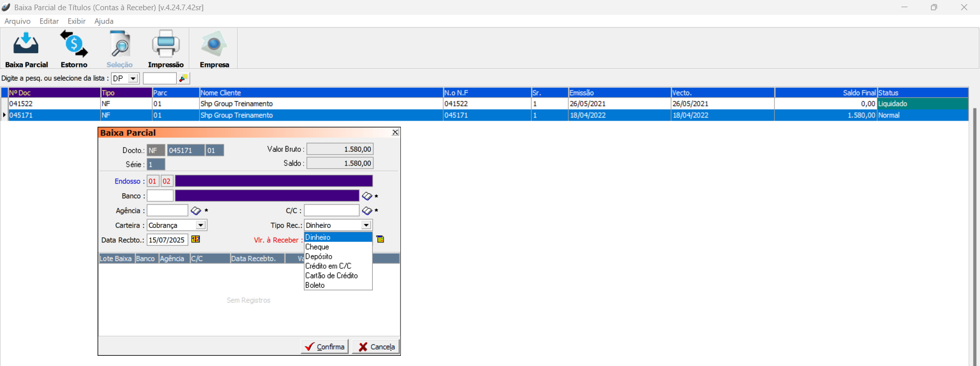The height and width of the screenshot is (366, 980).
Task: Open the Agência lookup book icon
Action: click(196, 211)
